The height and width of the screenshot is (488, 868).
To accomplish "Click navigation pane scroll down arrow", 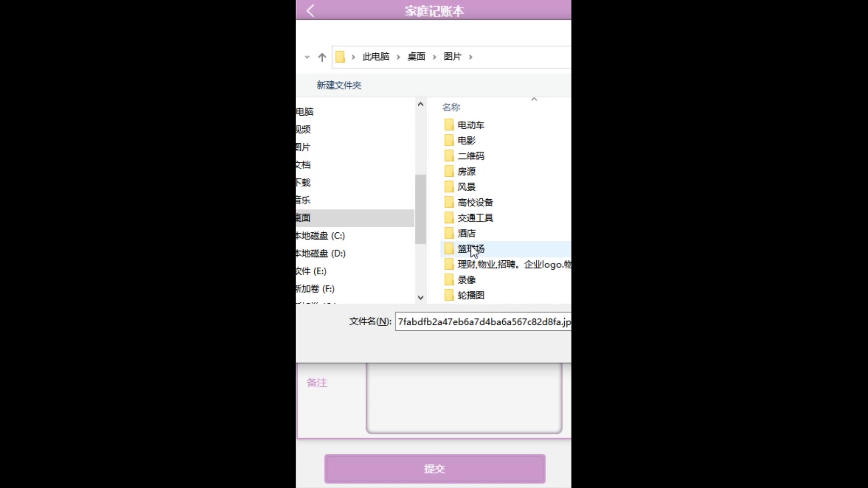I will tap(421, 297).
